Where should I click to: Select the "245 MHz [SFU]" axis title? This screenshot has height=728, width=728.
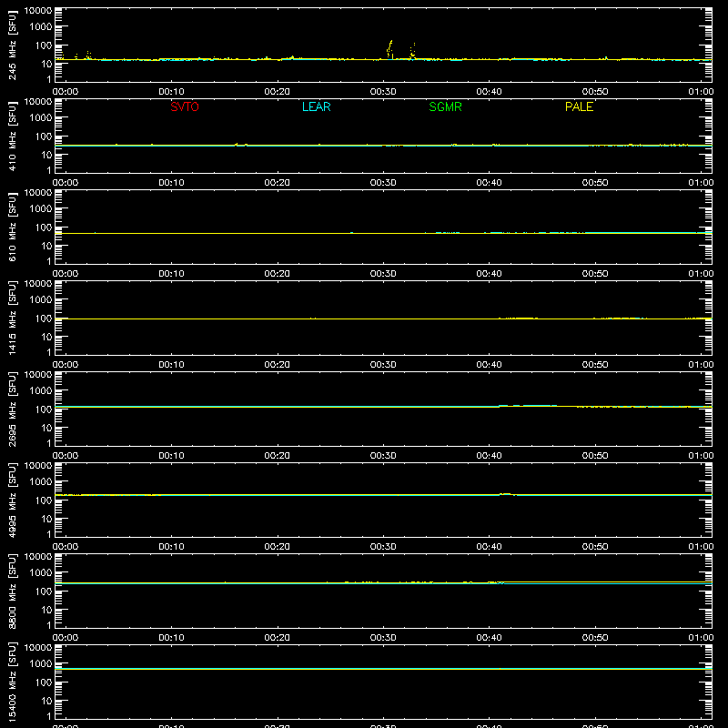click(x=12, y=45)
